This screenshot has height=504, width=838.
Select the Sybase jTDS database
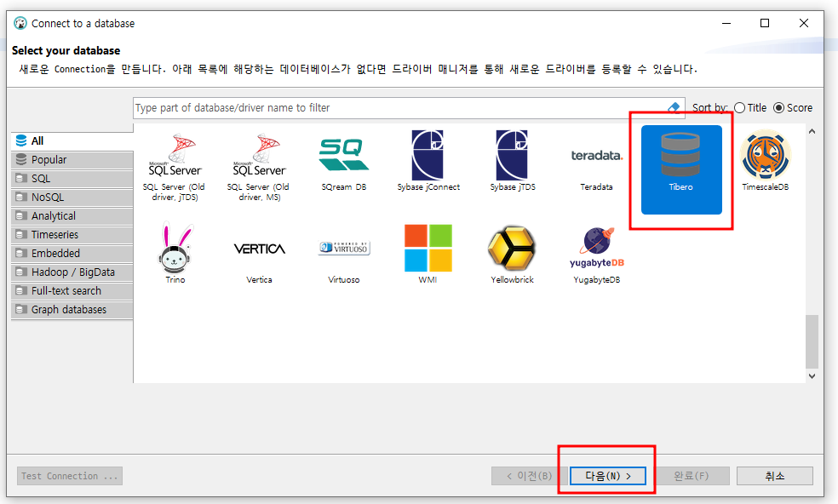point(513,162)
